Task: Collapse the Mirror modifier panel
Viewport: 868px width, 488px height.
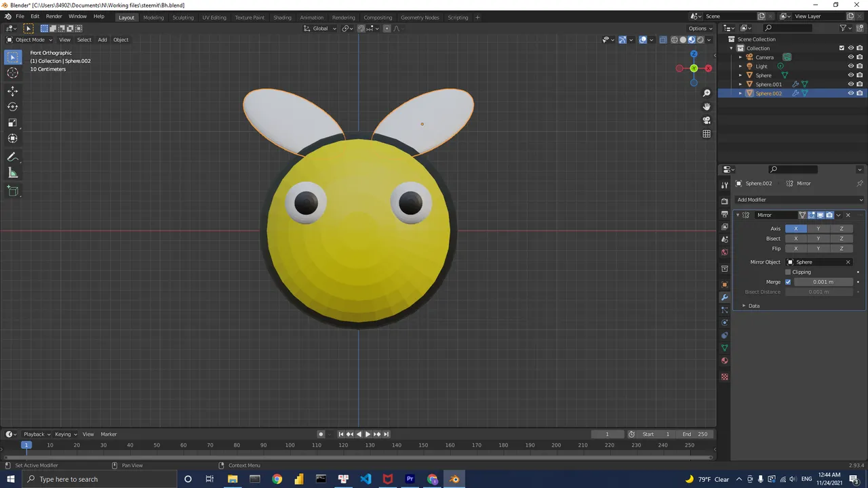Action: (x=738, y=215)
